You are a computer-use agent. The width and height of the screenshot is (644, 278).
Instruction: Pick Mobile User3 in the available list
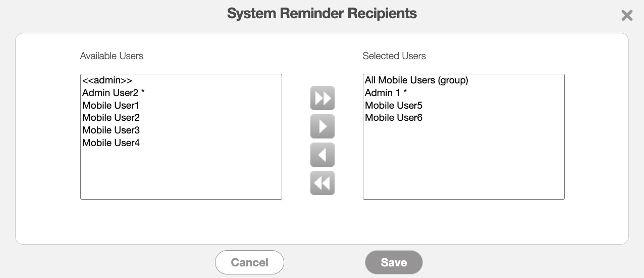coord(111,130)
